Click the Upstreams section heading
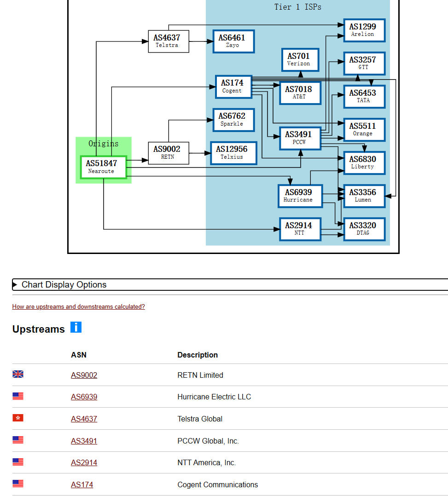The height and width of the screenshot is (496, 448). click(x=39, y=329)
